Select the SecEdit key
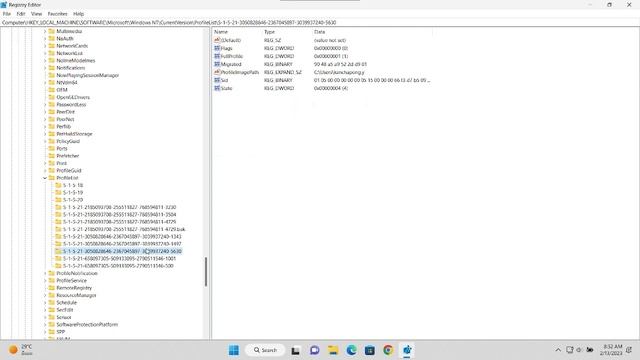Image resolution: width=640 pixels, height=360 pixels. [65, 310]
